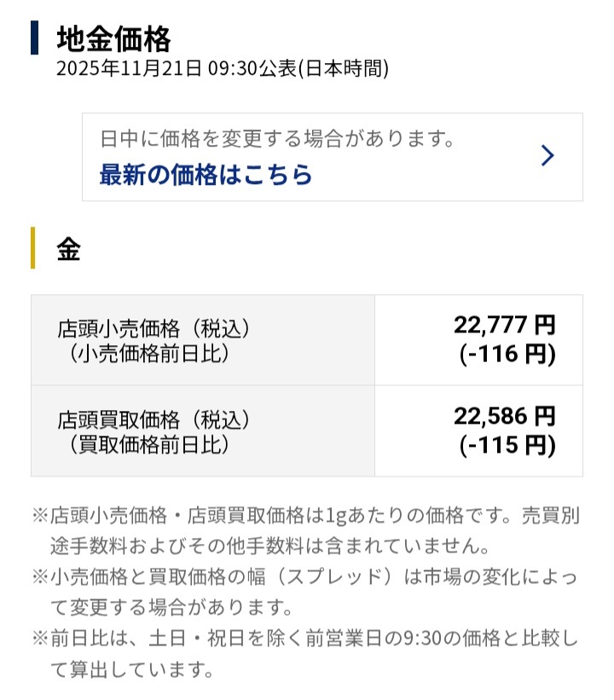Click the 店頭買取価格（税込） row label
This screenshot has width=614, height=700.
click(x=156, y=419)
